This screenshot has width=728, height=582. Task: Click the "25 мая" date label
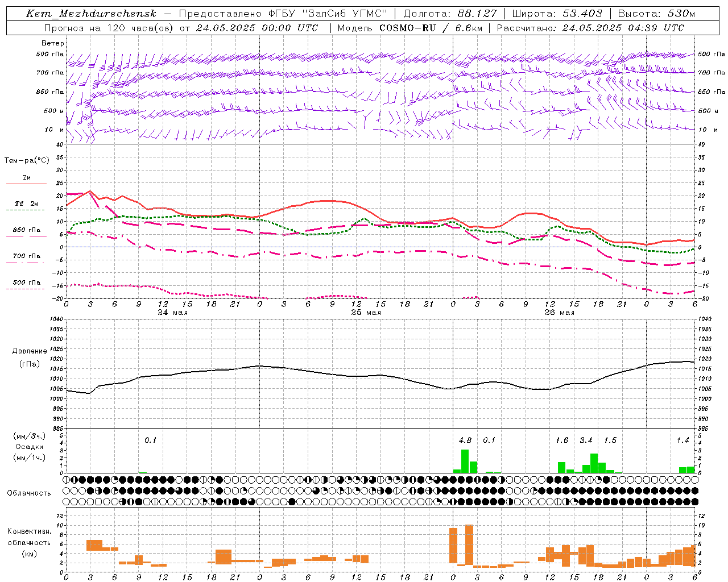pos(366,313)
